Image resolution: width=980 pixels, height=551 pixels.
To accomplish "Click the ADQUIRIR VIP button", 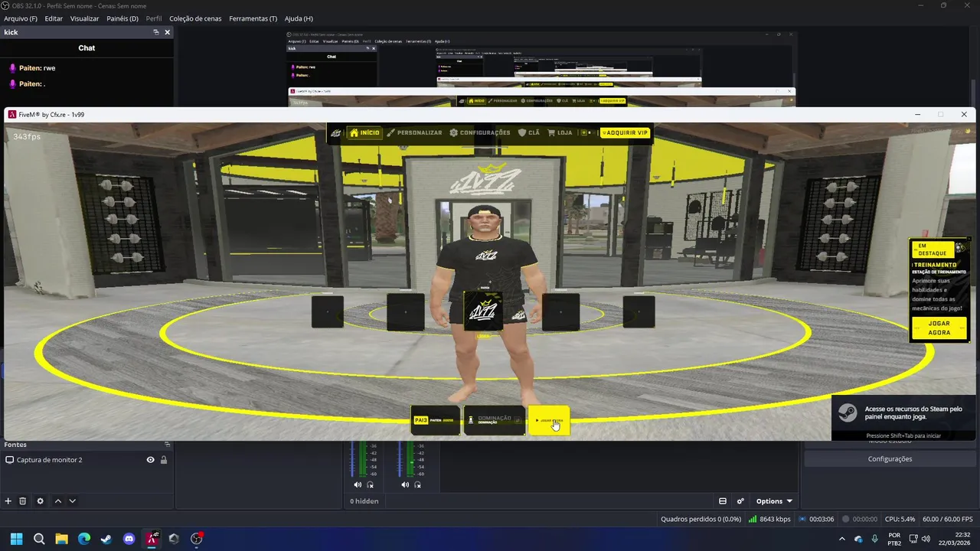I will pos(625,132).
